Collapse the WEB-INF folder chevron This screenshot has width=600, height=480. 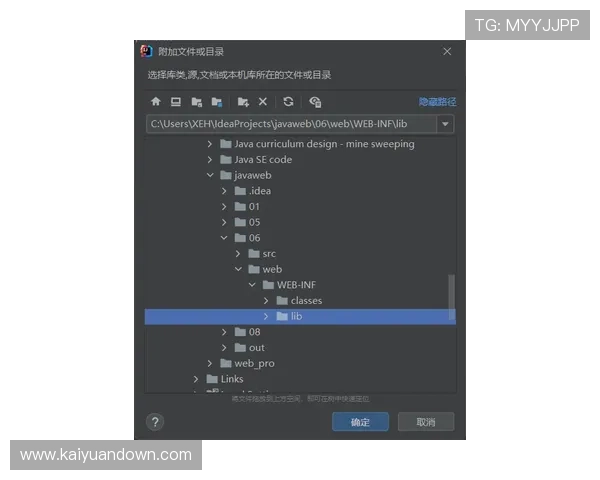253,285
